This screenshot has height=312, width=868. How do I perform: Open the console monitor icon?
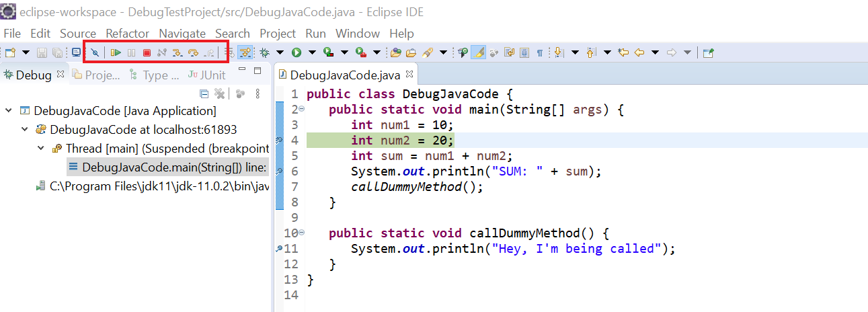point(77,52)
